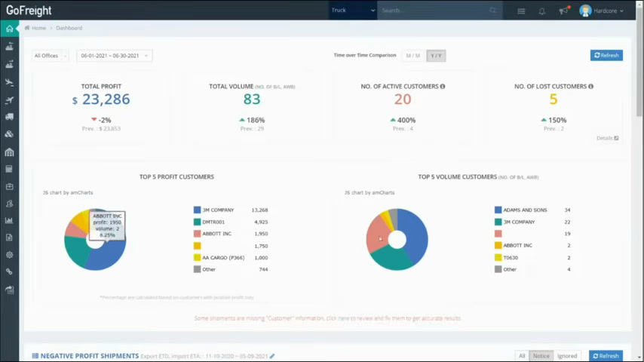Open the calculator accounting sidebar icon
Viewport: 644px width, 362px height.
click(x=9, y=169)
